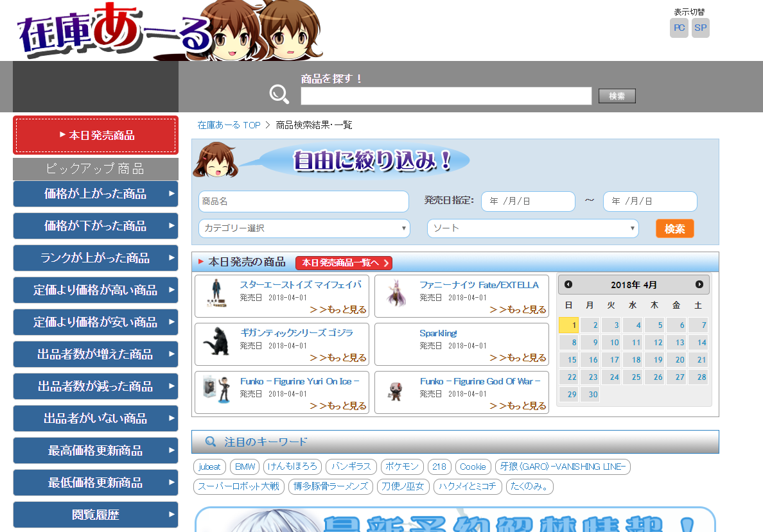This screenshot has height=532, width=763.
Task: Open the Funko God Of War thumbnail
Action: pos(396,391)
